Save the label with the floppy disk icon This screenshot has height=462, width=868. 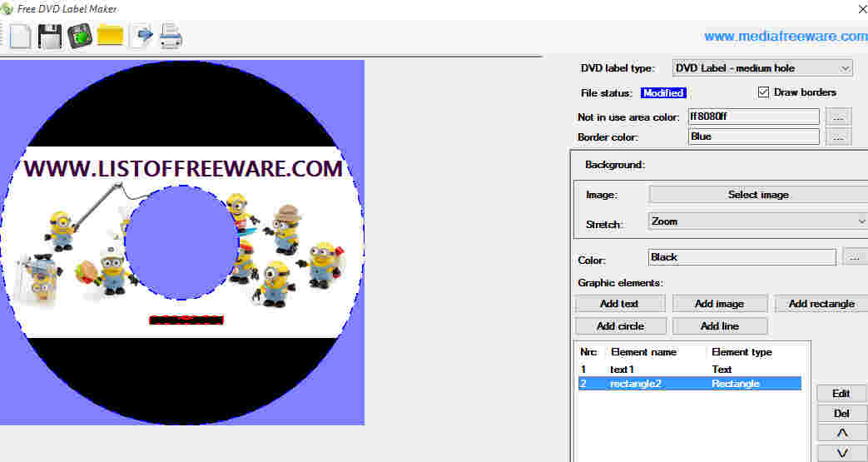[49, 37]
